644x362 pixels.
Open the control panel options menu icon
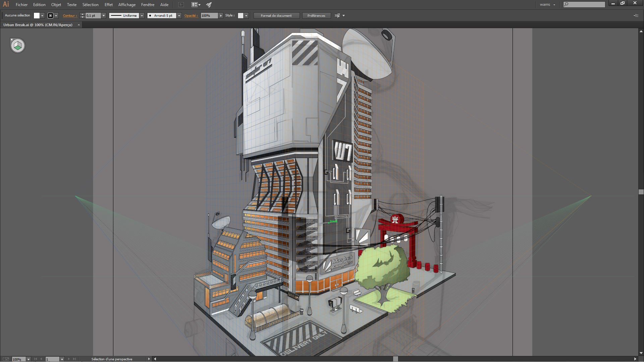tap(636, 15)
